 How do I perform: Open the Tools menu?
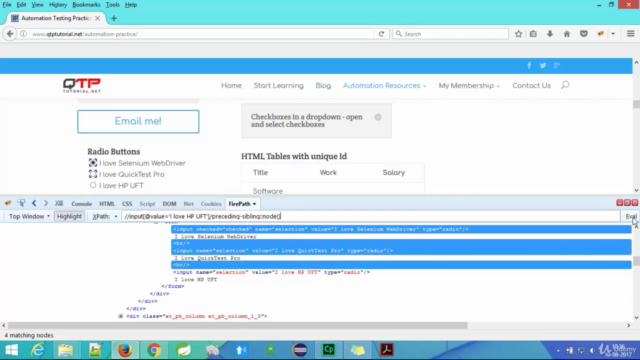[113, 5]
